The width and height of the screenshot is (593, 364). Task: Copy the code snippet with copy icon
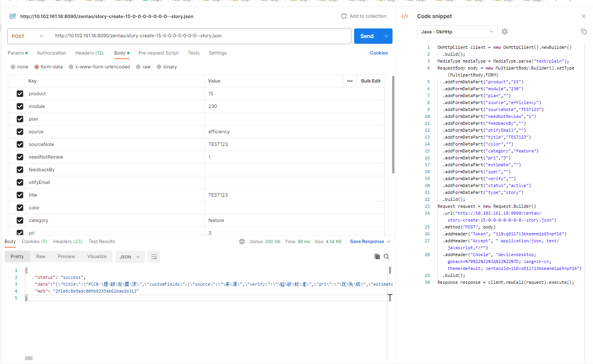583,31
